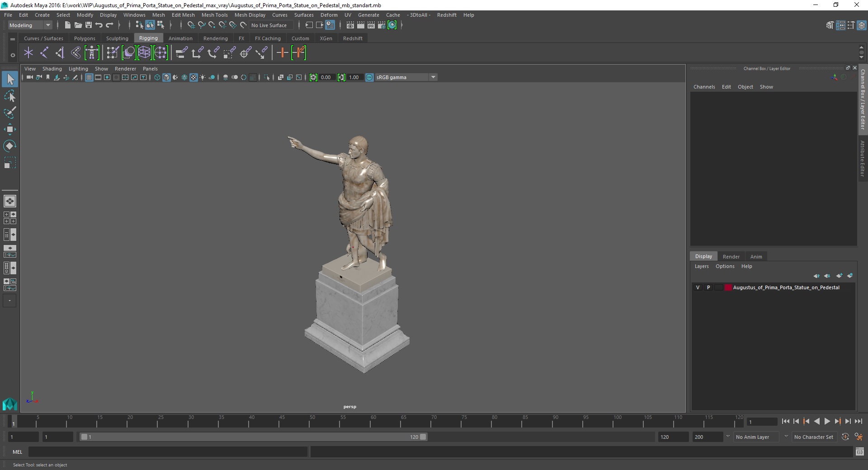Click the gamma value field 1.00
This screenshot has width=868, height=470.
click(355, 77)
